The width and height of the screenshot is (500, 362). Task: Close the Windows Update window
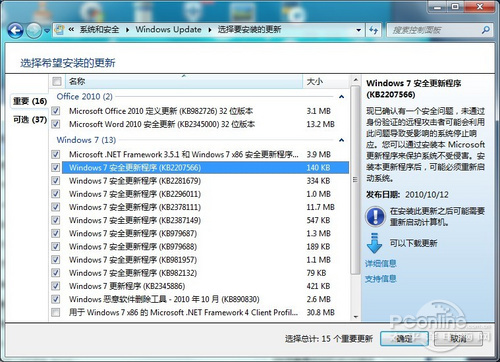[x=479, y=6]
